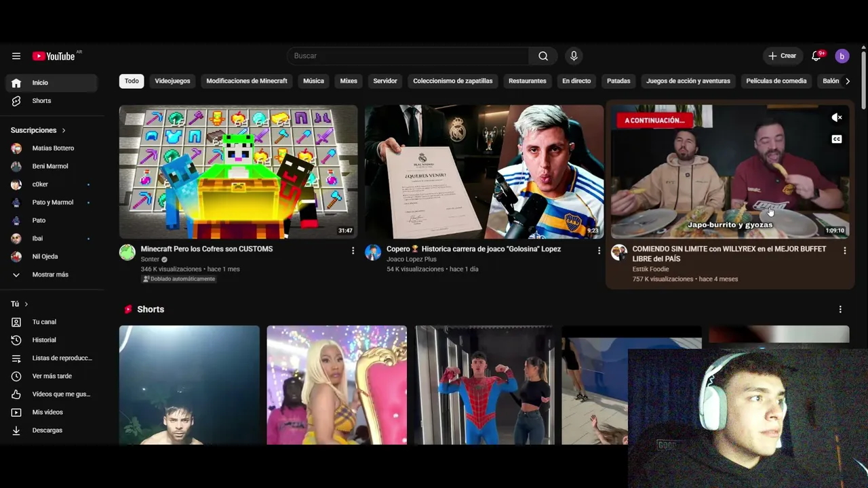Image resolution: width=868 pixels, height=488 pixels.
Task: Open Joaco Lopez Plus channel name link
Action: 412,260
